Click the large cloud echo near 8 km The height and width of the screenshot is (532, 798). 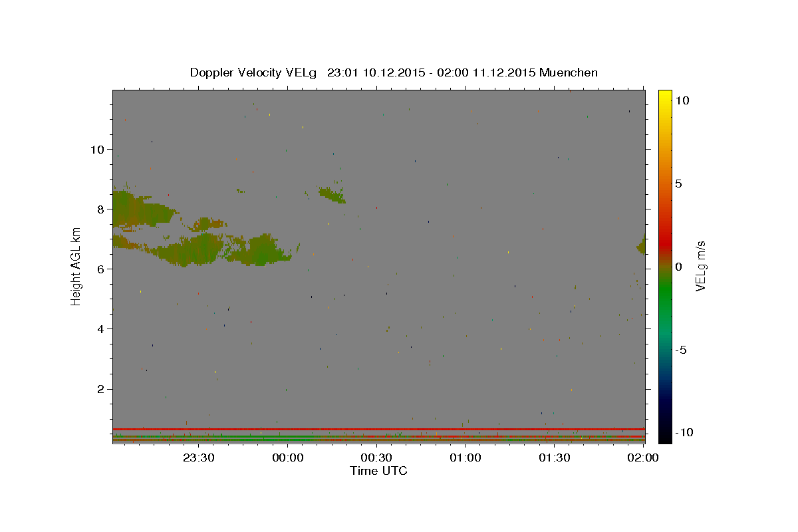(x=143, y=209)
